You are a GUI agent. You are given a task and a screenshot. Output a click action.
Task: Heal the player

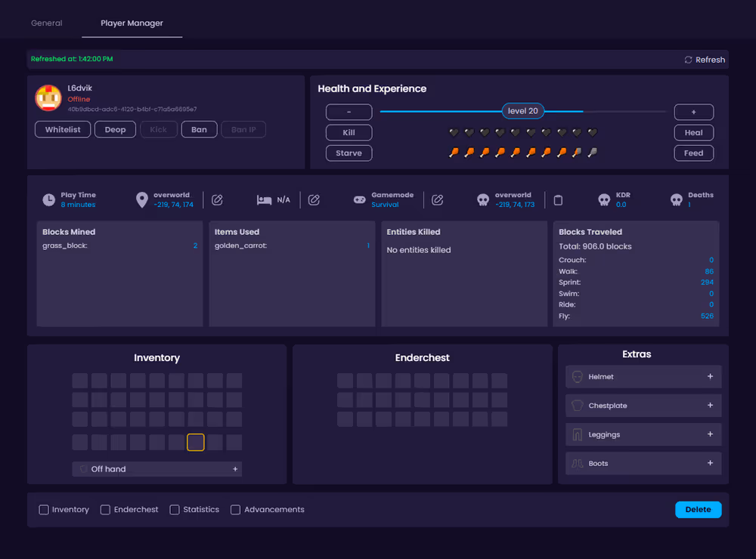(694, 132)
